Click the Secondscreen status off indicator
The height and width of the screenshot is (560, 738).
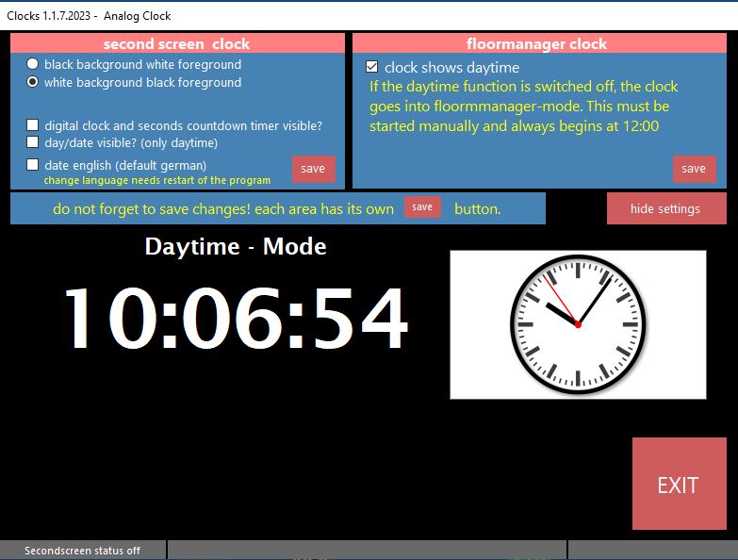point(82,551)
